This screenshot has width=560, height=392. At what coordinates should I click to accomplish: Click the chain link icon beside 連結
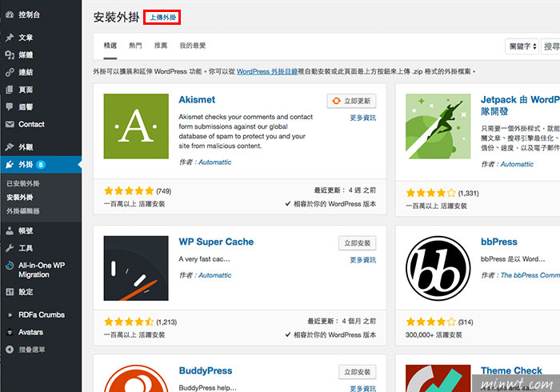pyautogui.click(x=10, y=72)
